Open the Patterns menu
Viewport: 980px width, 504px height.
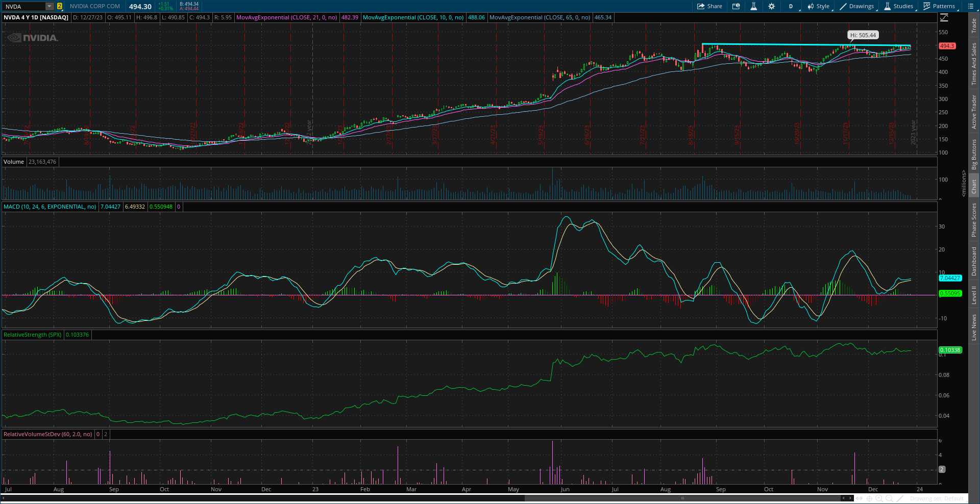click(x=939, y=6)
